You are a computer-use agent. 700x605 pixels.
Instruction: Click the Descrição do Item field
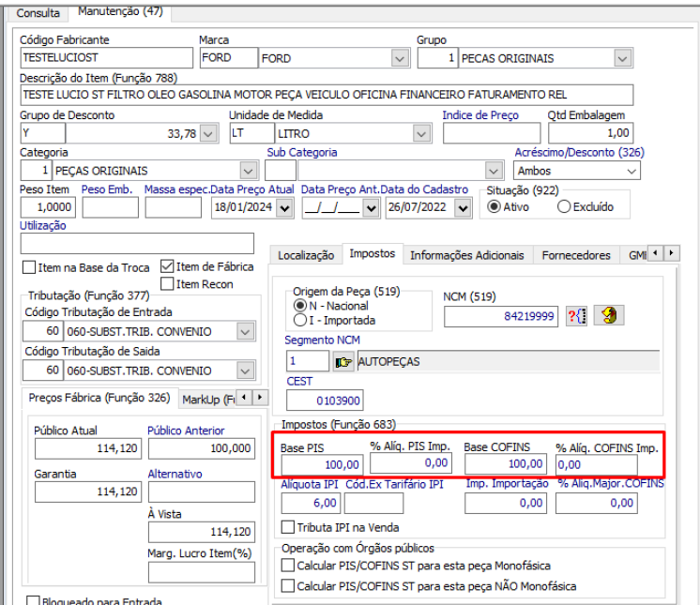click(x=327, y=95)
